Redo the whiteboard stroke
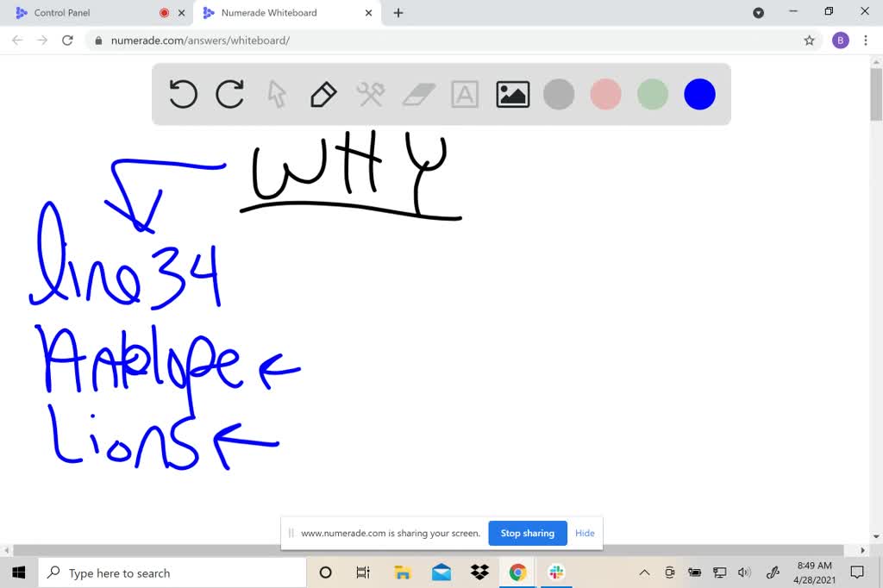 [x=229, y=93]
